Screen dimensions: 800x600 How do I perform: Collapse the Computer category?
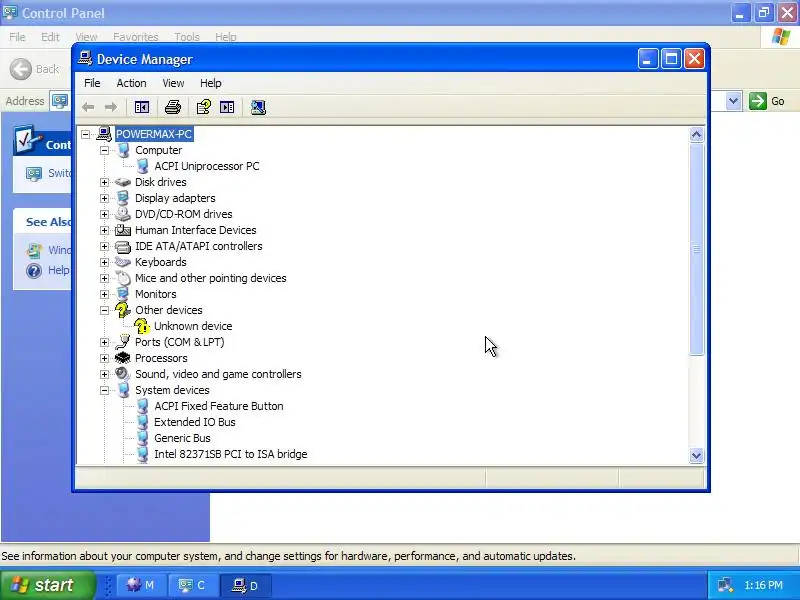105,150
